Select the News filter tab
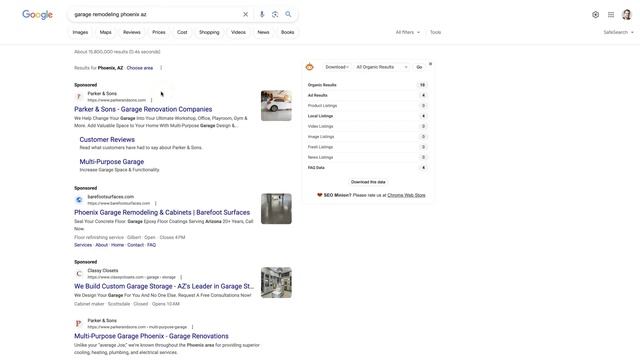This screenshot has width=640, height=360. 263,32
